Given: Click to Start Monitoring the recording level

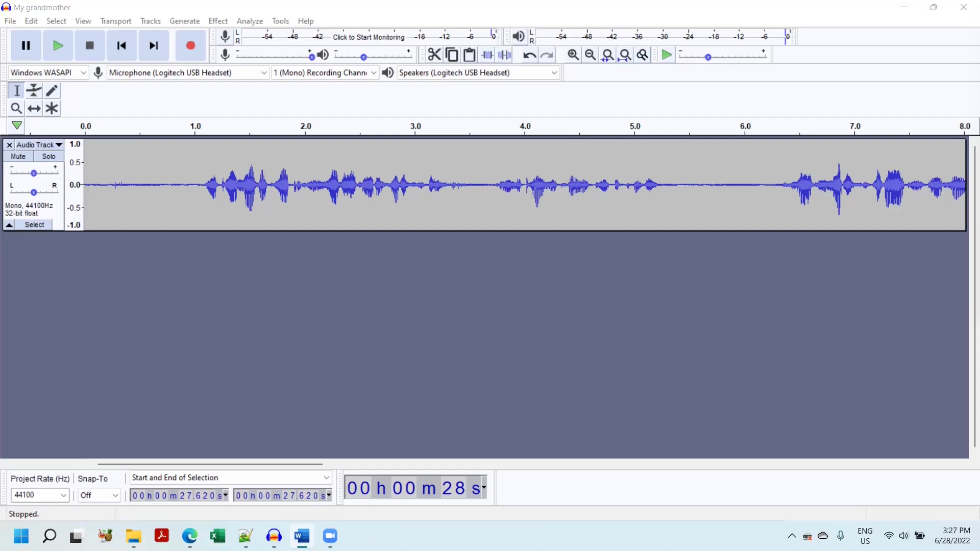Looking at the screenshot, I should coord(369,37).
